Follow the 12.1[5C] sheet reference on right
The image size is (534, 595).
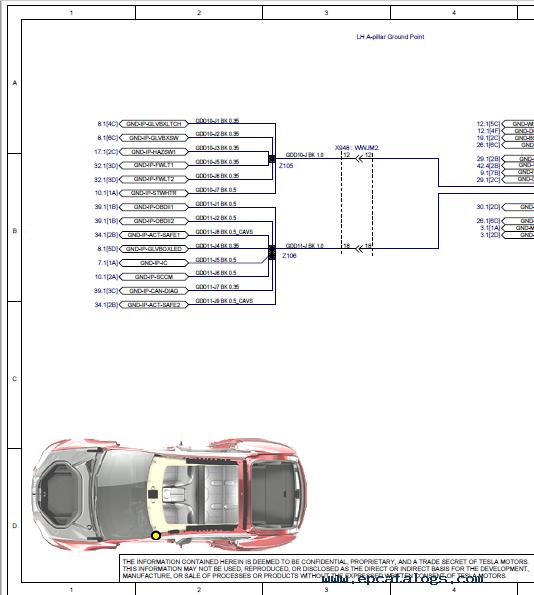[488, 124]
